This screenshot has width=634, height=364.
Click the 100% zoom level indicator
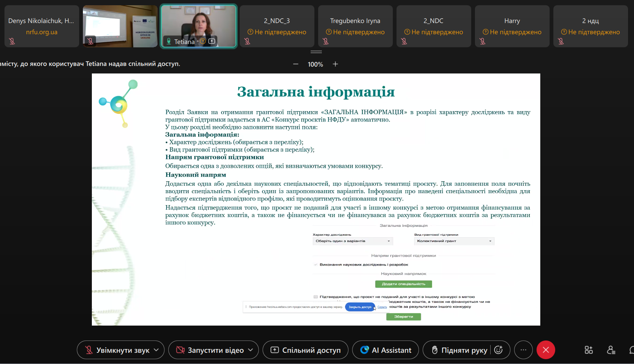click(x=315, y=64)
